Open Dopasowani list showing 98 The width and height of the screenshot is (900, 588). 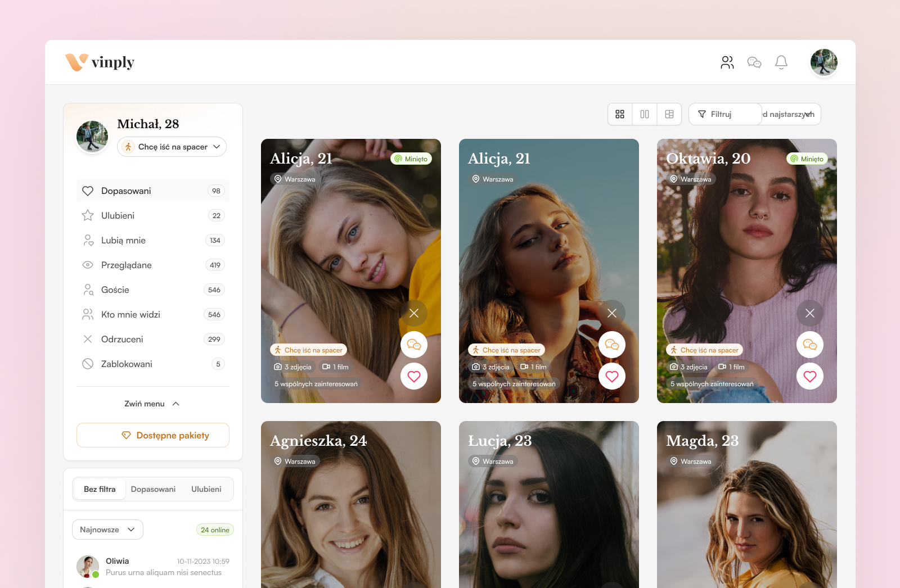(x=153, y=191)
